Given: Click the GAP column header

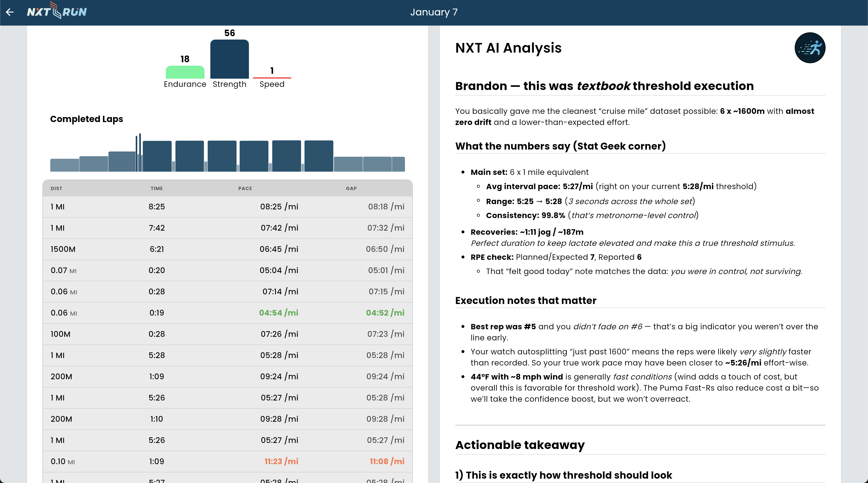Looking at the screenshot, I should (351, 188).
